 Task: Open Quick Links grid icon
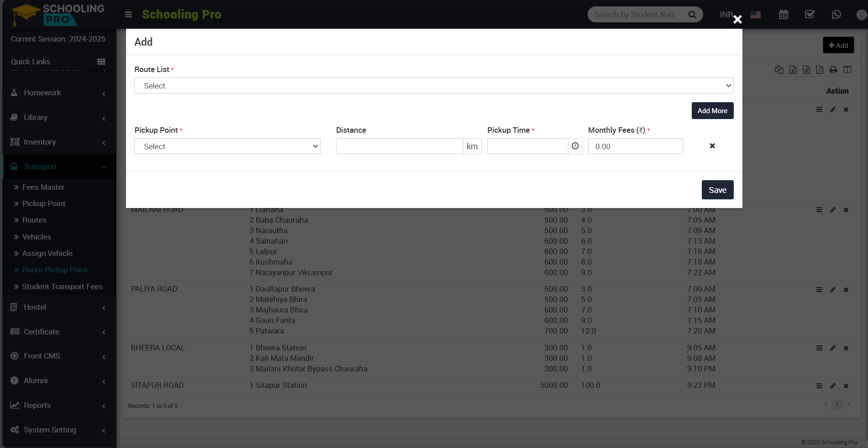(101, 62)
